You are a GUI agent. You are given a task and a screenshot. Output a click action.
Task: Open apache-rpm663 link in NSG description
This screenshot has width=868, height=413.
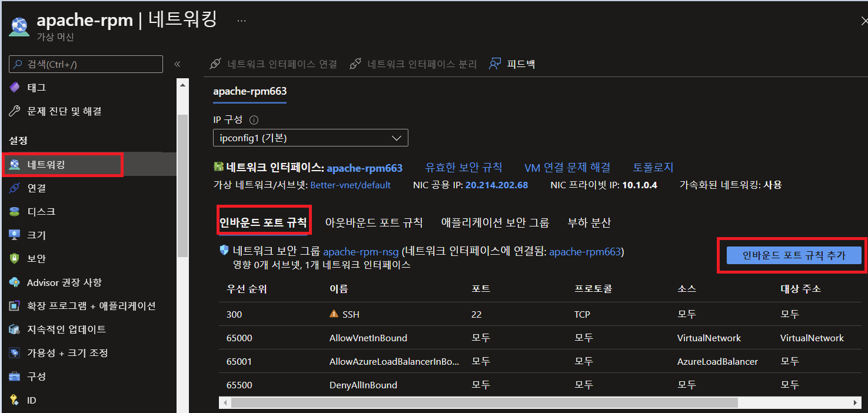point(585,252)
